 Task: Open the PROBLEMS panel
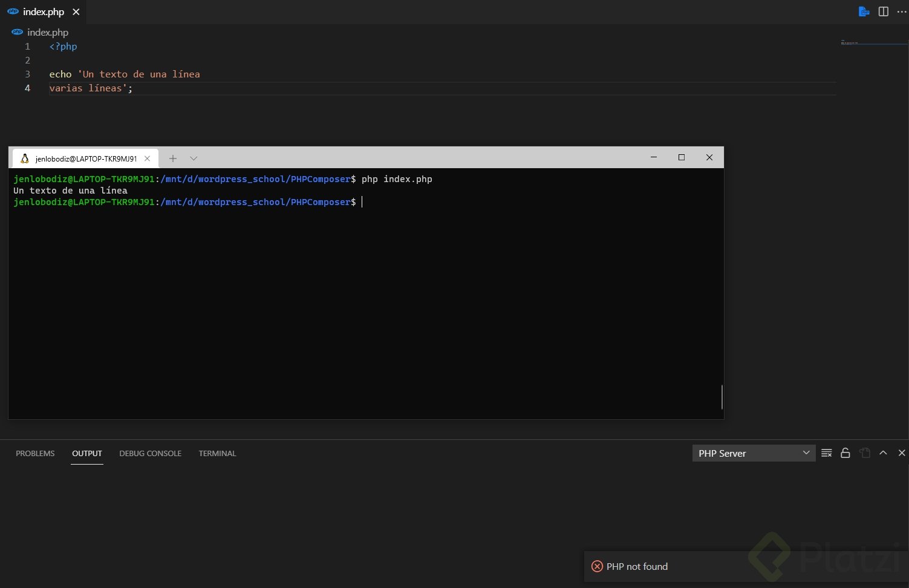click(x=34, y=453)
